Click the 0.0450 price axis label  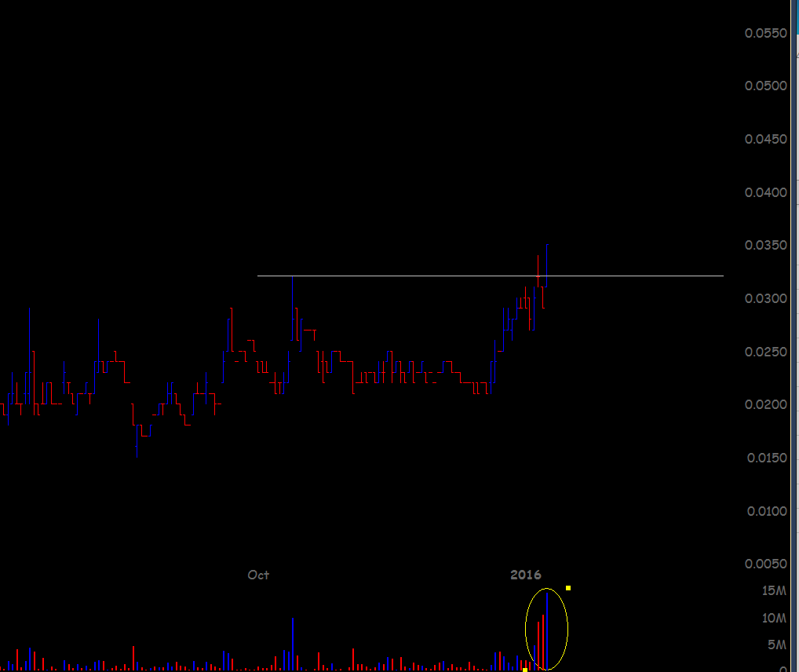765,139
